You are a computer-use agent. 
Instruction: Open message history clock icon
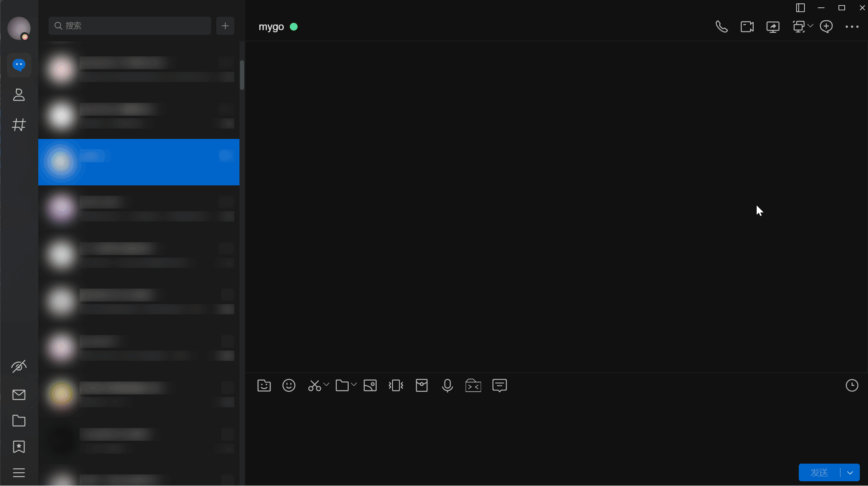(x=852, y=385)
